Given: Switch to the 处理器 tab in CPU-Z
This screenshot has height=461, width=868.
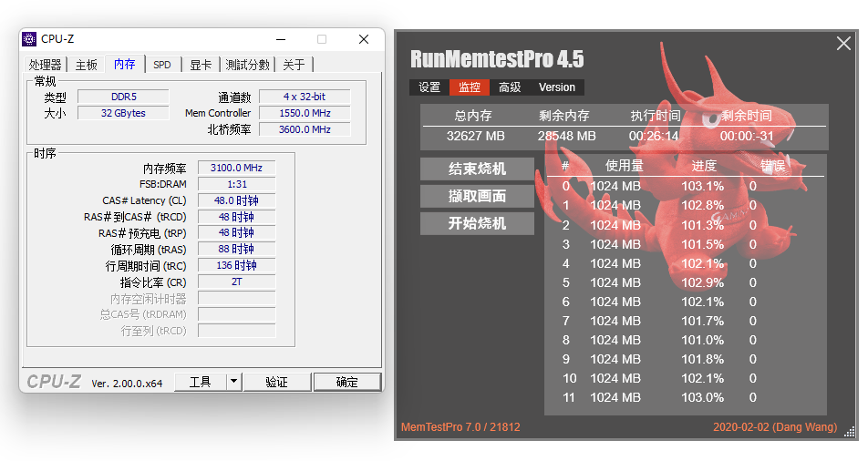Looking at the screenshot, I should (46, 65).
